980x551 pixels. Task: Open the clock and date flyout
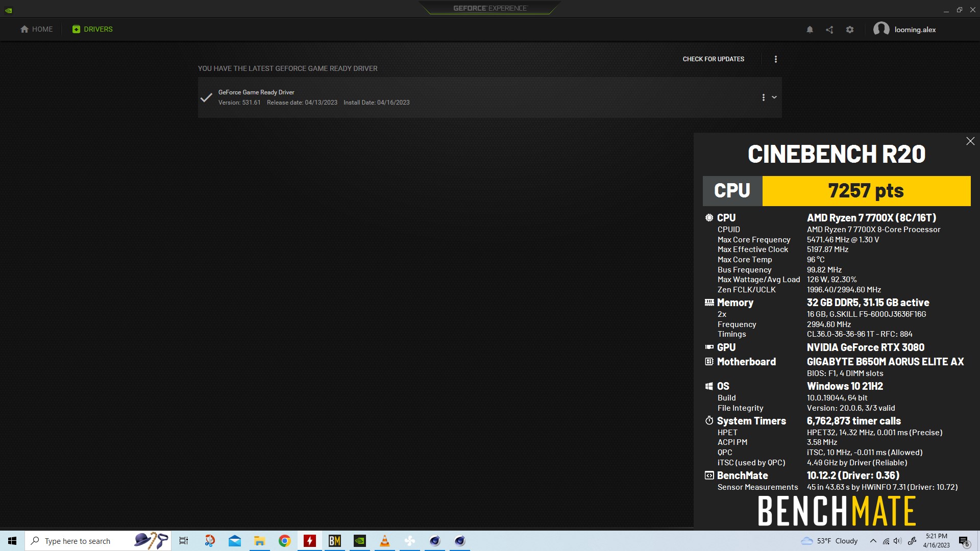(937, 541)
